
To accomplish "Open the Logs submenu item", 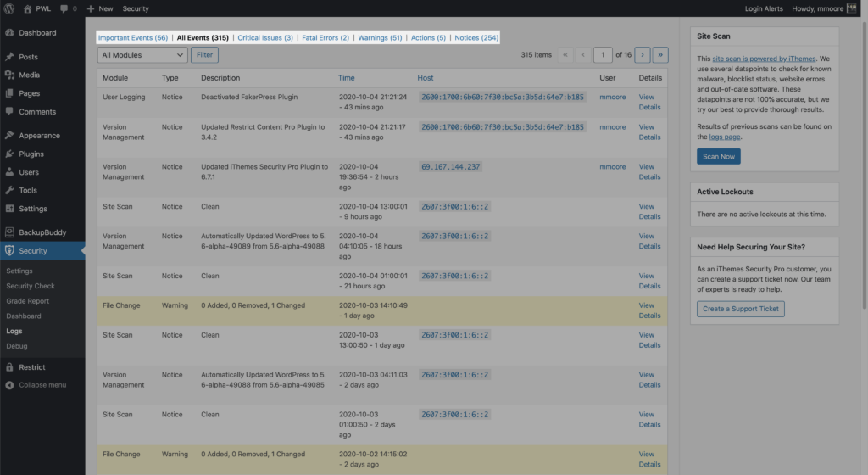I will pyautogui.click(x=14, y=331).
